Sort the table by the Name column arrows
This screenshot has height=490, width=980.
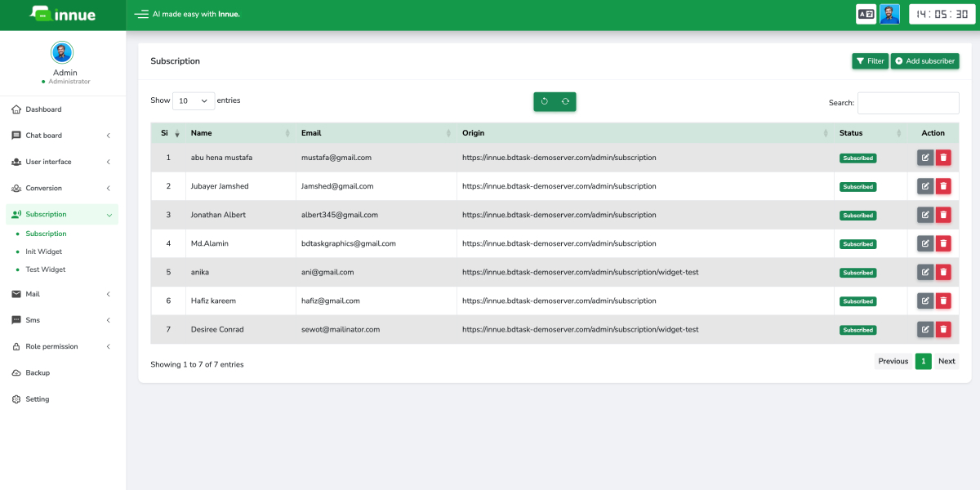pyautogui.click(x=287, y=132)
